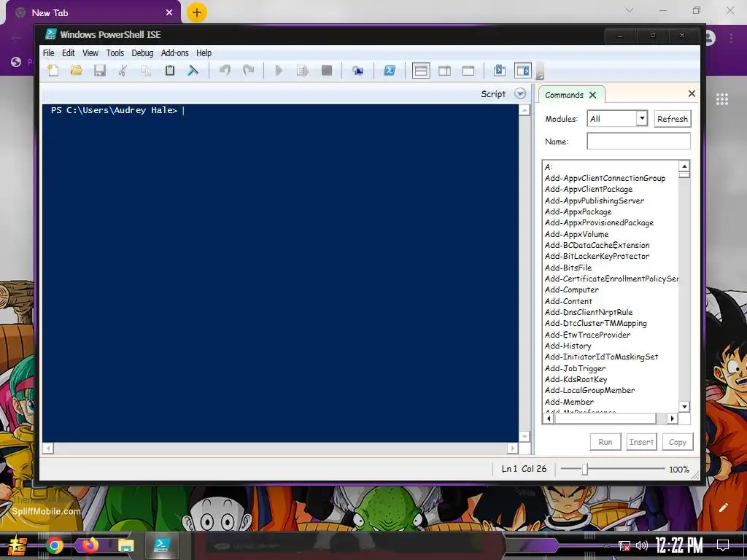Open New Remote PowerShell Tab icon
Viewport: 747px width, 560px height.
tap(357, 71)
